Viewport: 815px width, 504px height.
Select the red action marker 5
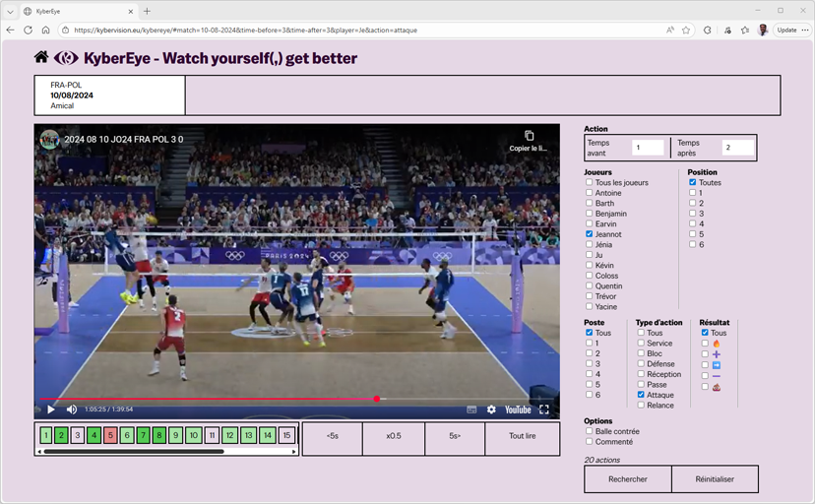pos(110,435)
